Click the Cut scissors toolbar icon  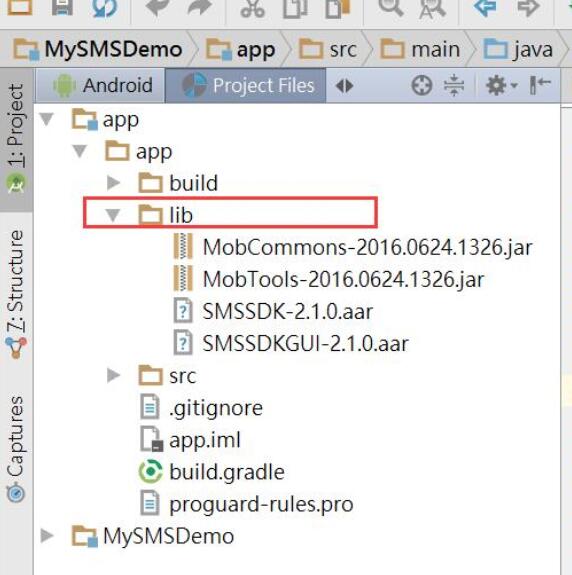click(x=252, y=9)
